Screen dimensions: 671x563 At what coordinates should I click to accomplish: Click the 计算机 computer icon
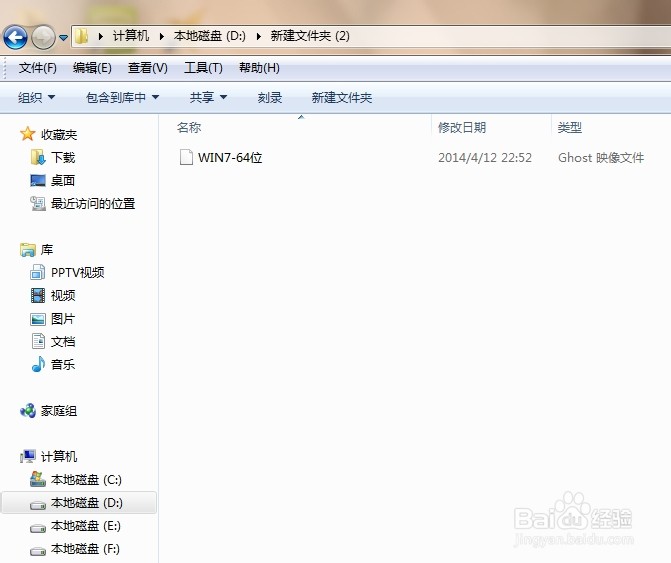click(x=28, y=456)
